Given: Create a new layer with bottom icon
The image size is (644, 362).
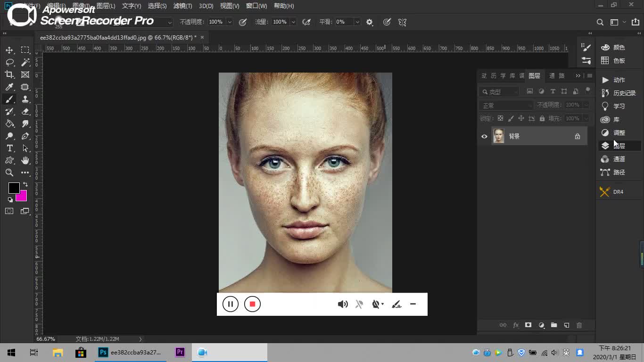Looking at the screenshot, I should click(x=567, y=325).
